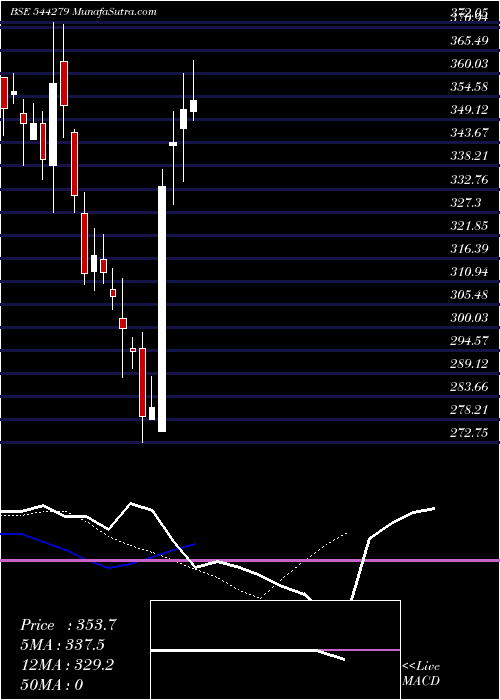Click the 'BSE 544279 MunafaSutra.com' chart title
Viewport: 500px width, 700px height.
coord(83,12)
